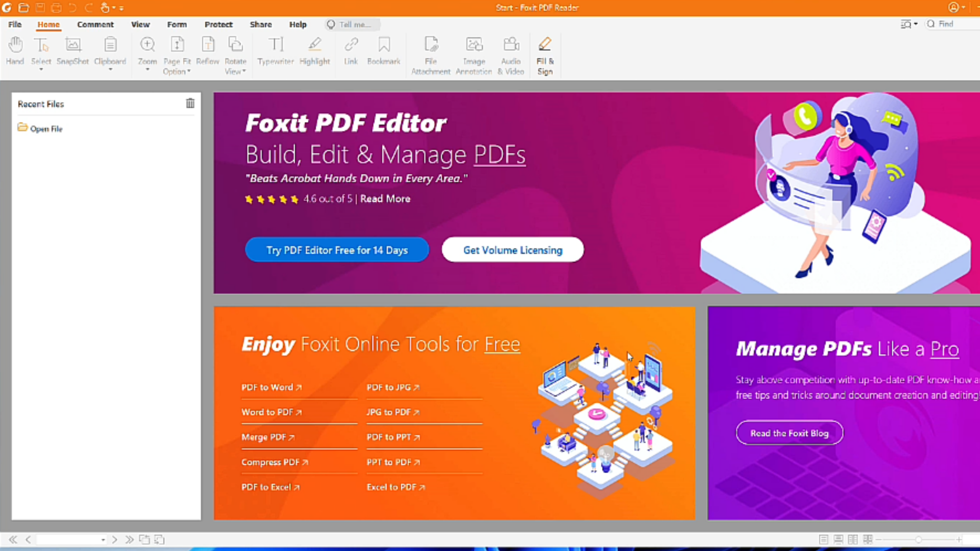Click the zoom slider handle

[x=919, y=540]
